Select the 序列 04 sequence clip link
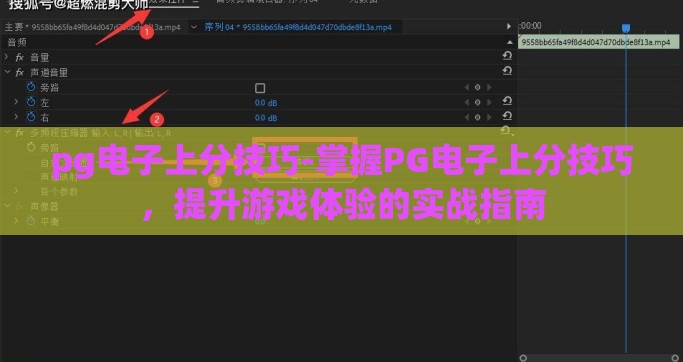 (x=298, y=27)
